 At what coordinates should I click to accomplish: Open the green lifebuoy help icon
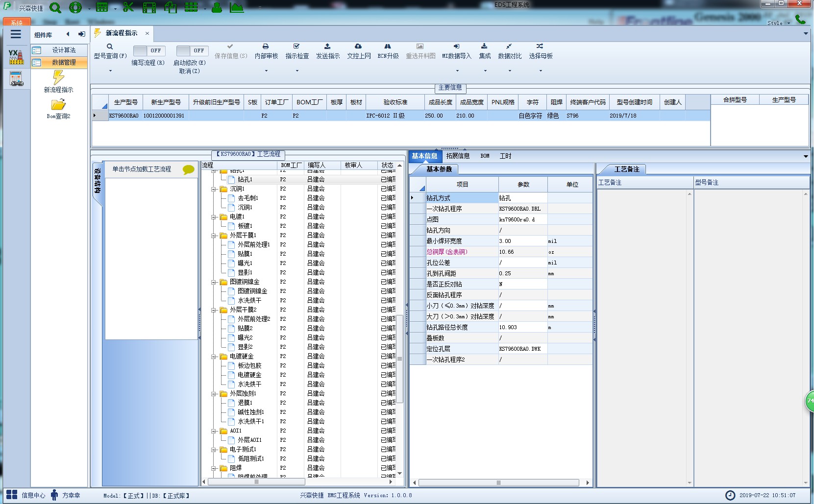pyautogui.click(x=75, y=7)
